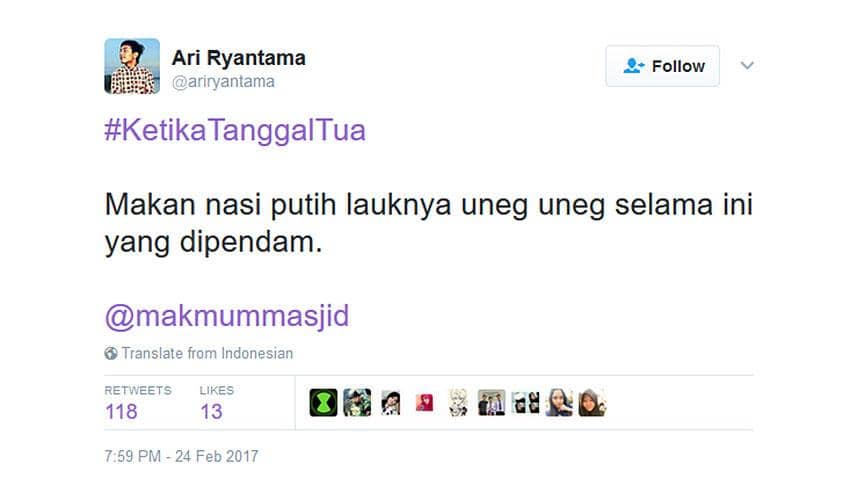Follow Ari Ryantama
Image resolution: width=850 pixels, height=478 pixels.
click(x=662, y=66)
